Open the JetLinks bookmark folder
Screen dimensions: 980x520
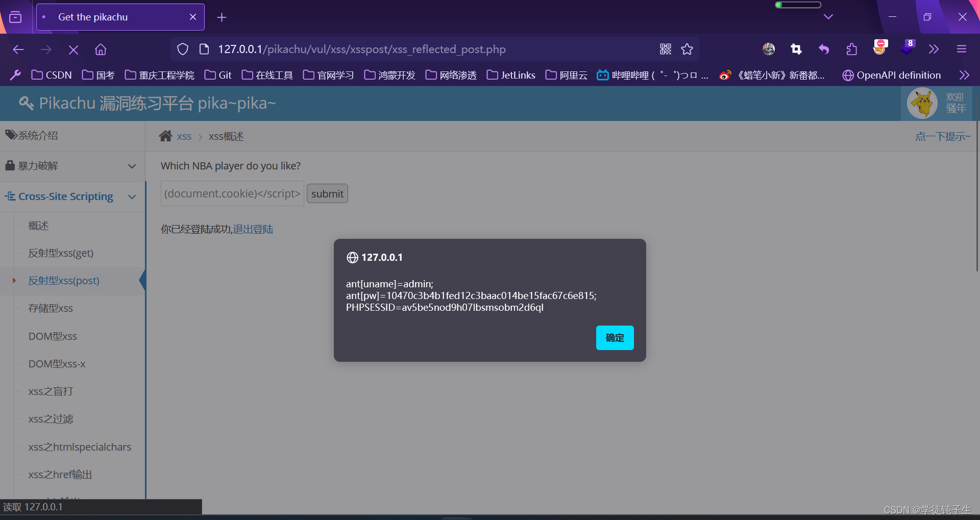[x=511, y=75]
